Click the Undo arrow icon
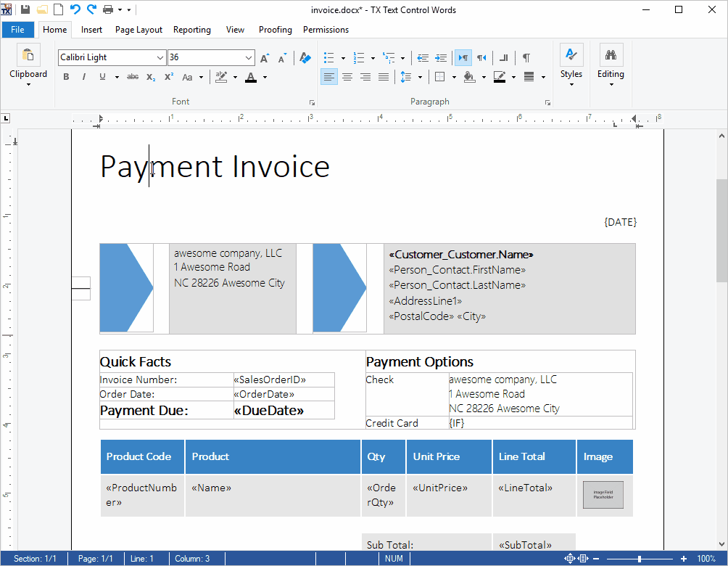Viewport: 728px width, 566px height. [x=75, y=9]
